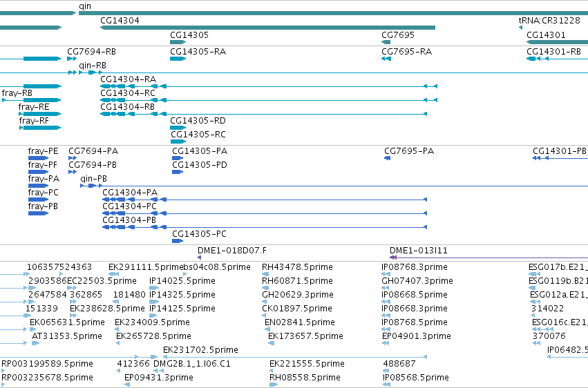Select the EK173657.5prime EST label
The image size is (588, 388).
pyautogui.click(x=305, y=336)
